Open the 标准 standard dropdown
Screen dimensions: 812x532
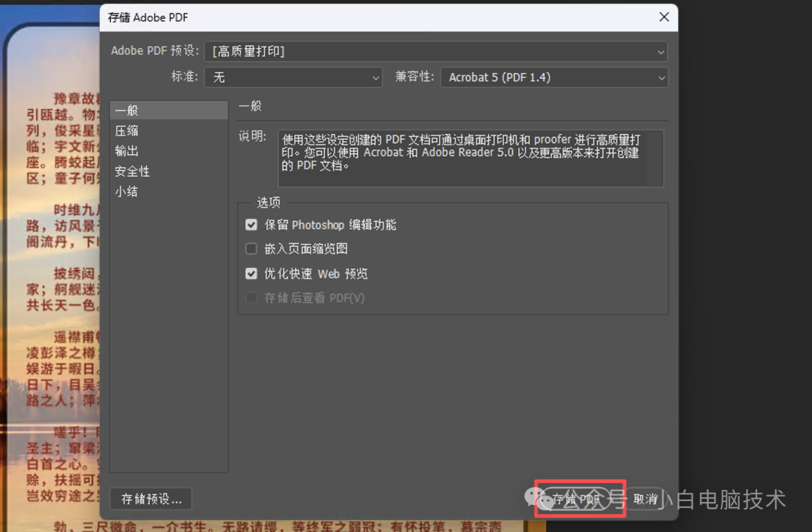pyautogui.click(x=293, y=78)
